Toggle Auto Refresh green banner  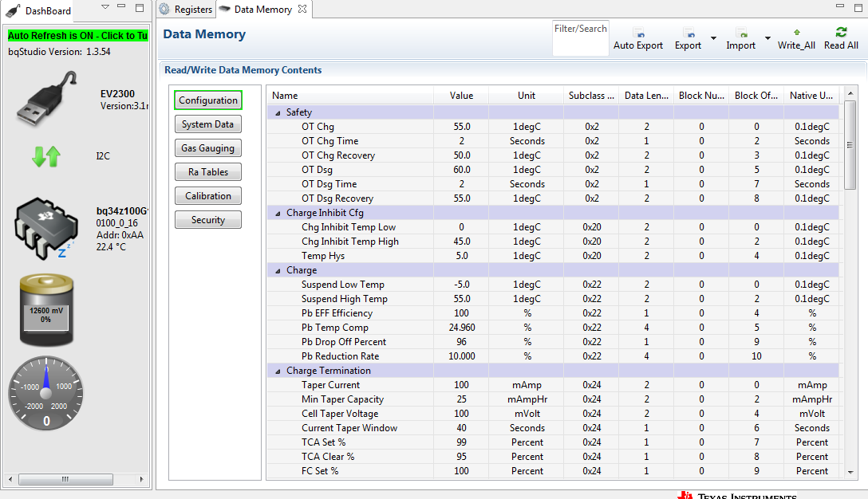(x=77, y=35)
